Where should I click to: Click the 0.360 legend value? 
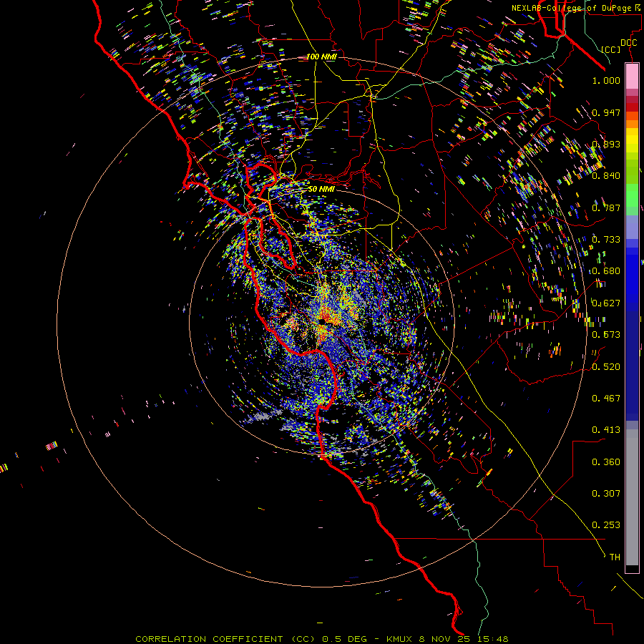(x=606, y=462)
